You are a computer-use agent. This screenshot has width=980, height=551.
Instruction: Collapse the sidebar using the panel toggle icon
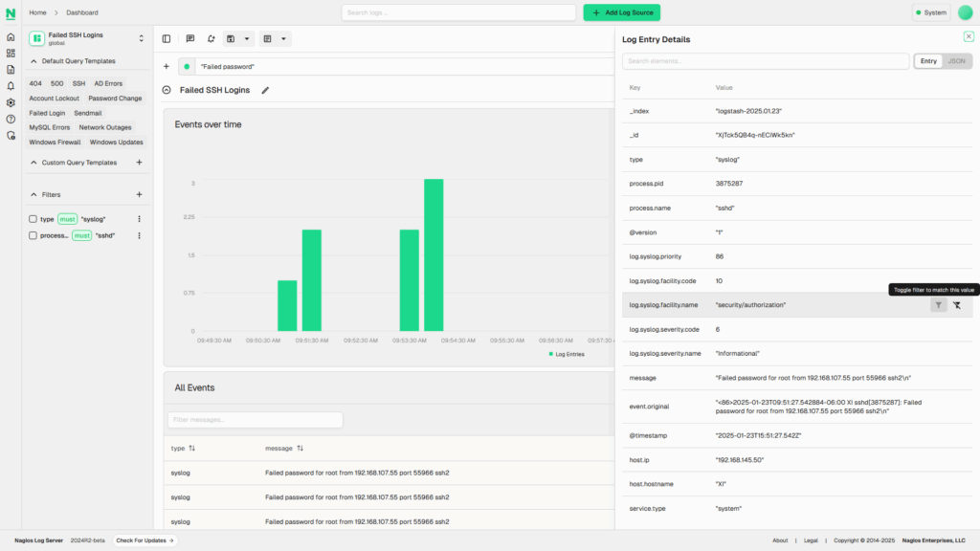[167, 38]
